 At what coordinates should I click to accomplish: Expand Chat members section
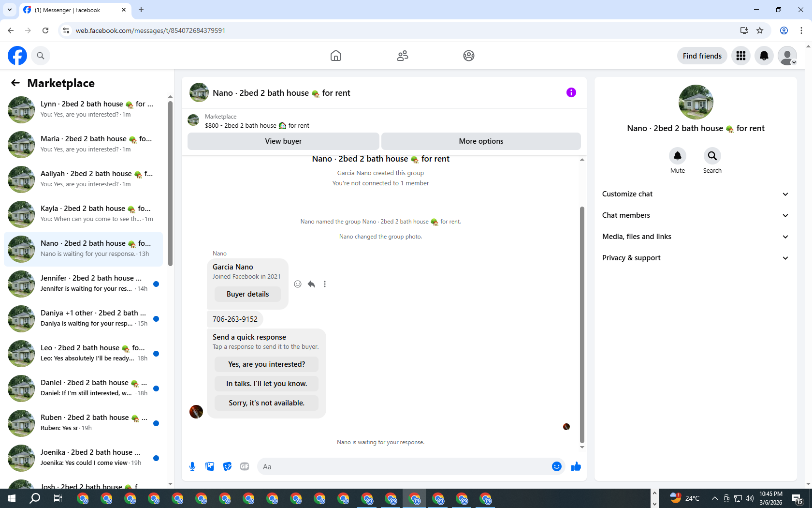[696, 215]
